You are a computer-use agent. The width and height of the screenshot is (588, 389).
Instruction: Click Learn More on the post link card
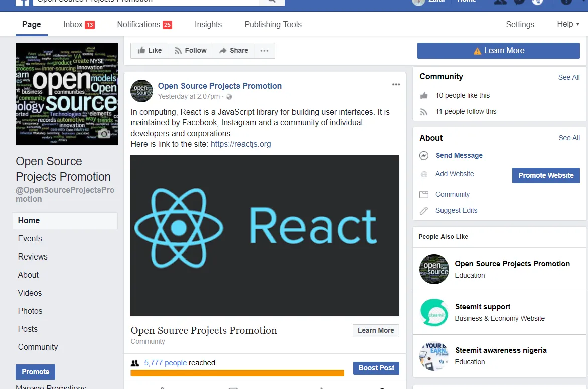376,330
